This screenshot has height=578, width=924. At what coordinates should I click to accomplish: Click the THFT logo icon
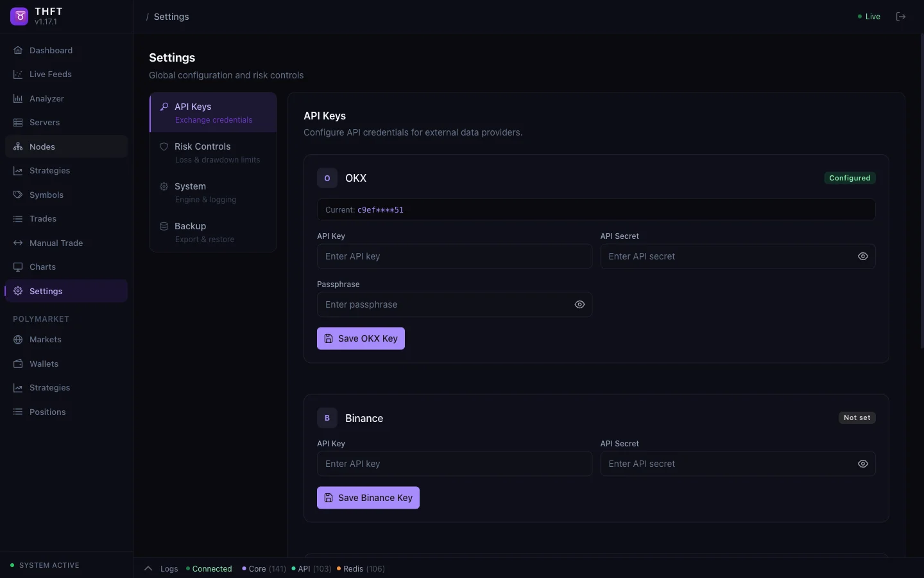tap(19, 17)
